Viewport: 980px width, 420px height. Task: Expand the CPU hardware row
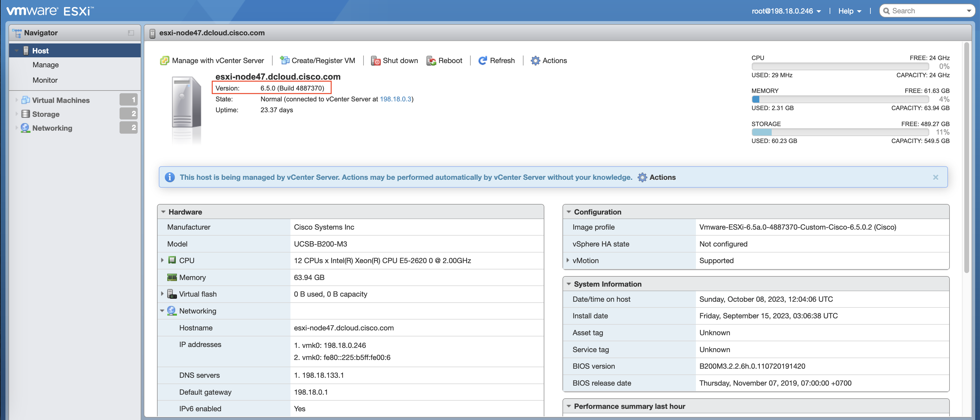click(x=162, y=260)
